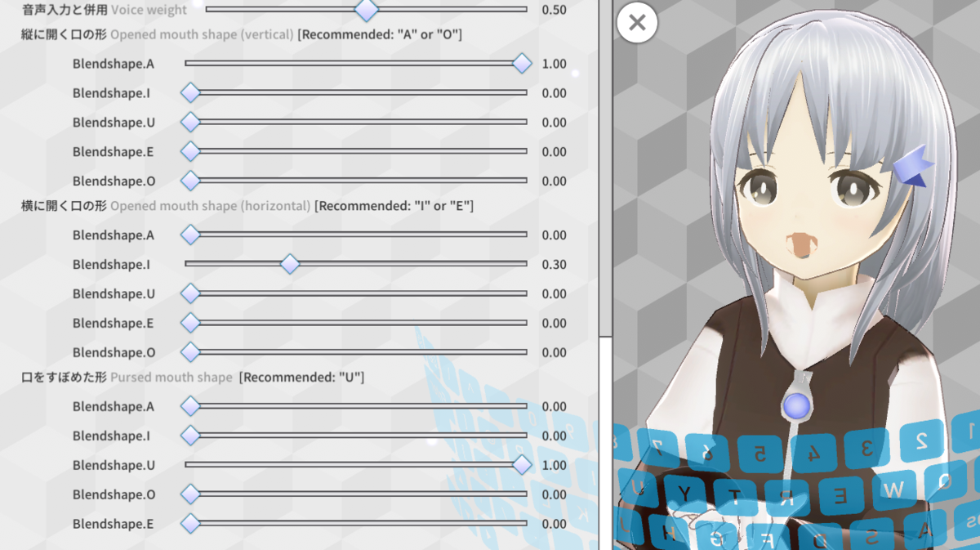Click Blendshape.U slider handle under vertical mouth shape
980x550 pixels.
[x=190, y=123]
